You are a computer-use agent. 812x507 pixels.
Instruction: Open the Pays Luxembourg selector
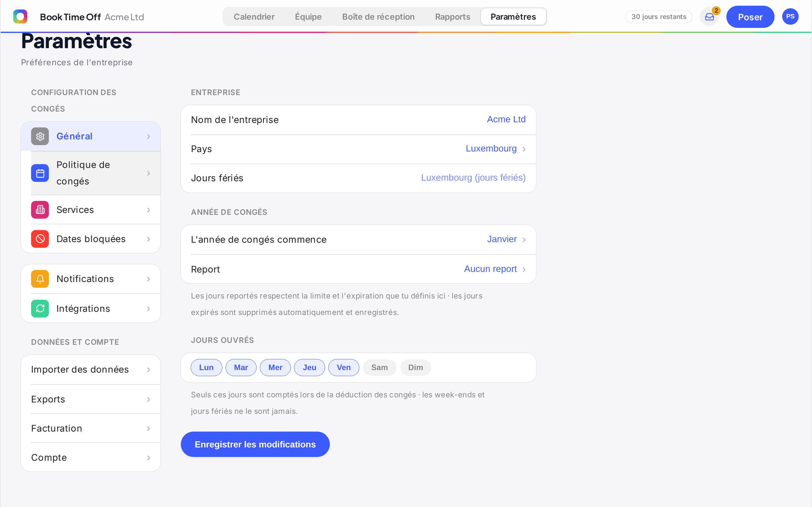pyautogui.click(x=495, y=149)
